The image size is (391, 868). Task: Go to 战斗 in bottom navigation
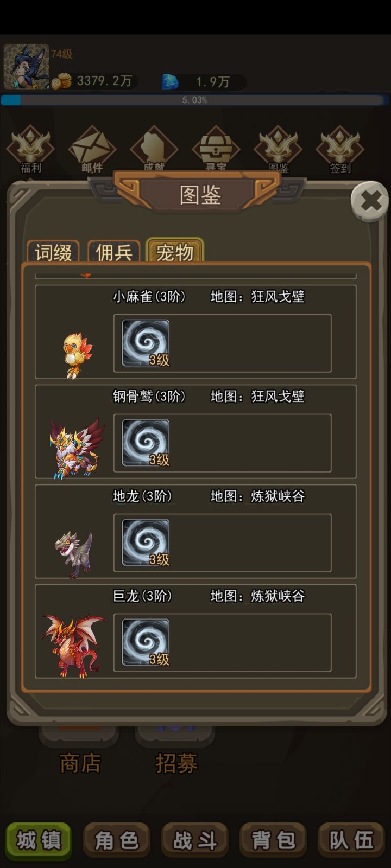(195, 840)
